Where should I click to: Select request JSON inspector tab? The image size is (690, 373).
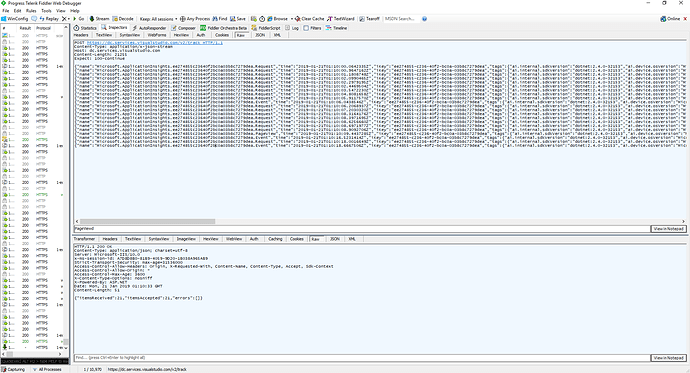tap(261, 35)
